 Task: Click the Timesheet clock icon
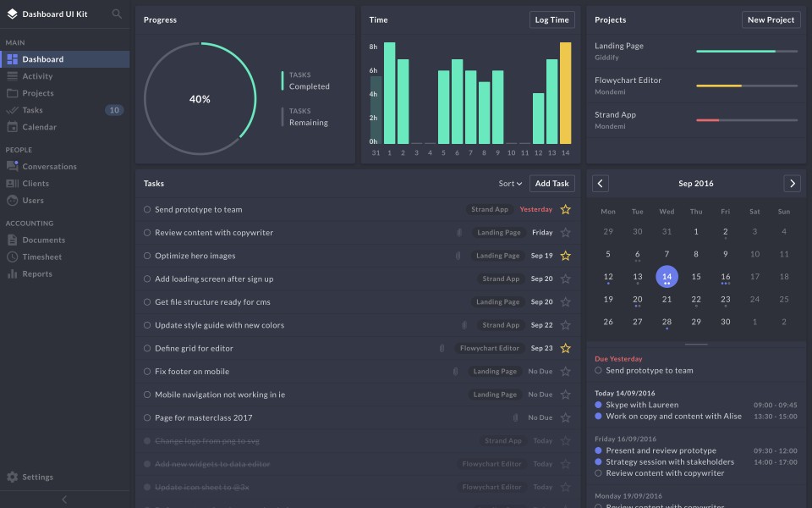tap(13, 257)
